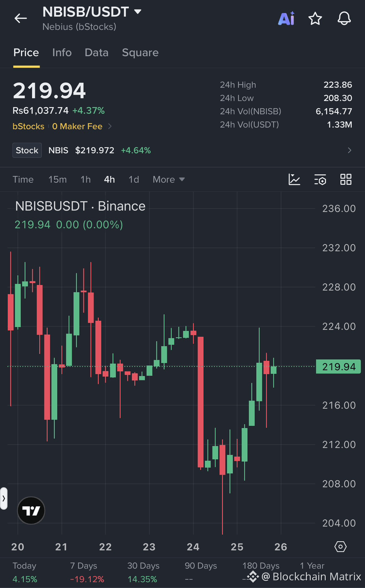Screen dimensions: 365x588
Task: Tap the Stock tag button
Action: (x=27, y=150)
